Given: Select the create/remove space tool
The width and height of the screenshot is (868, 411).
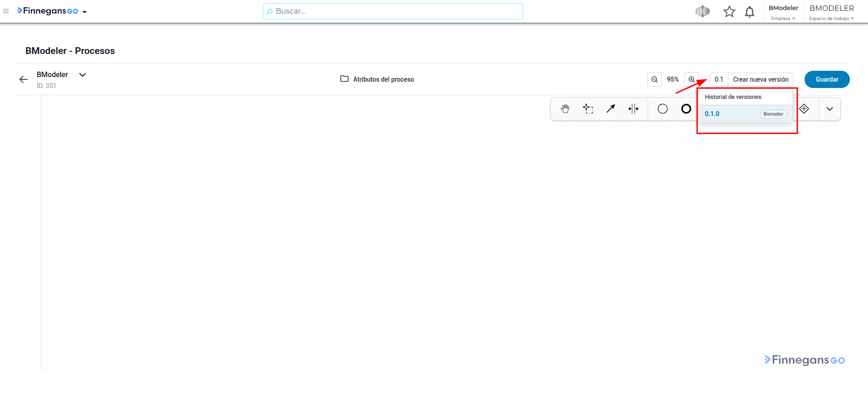Looking at the screenshot, I should pos(633,109).
